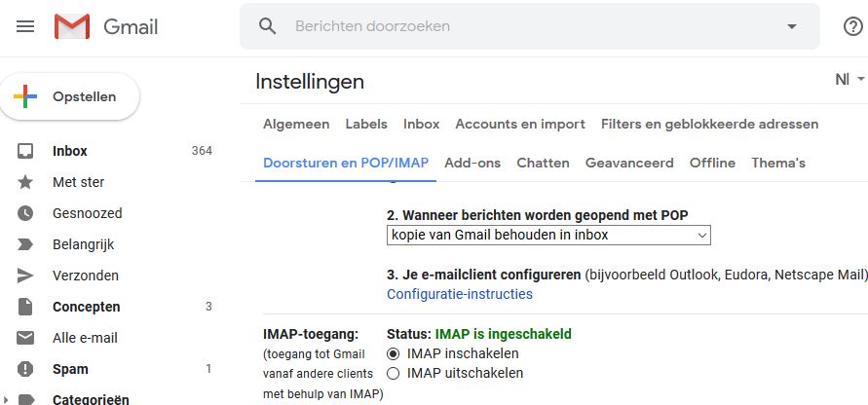Viewport: 868px width, 405px height.
Task: Open Starred via the star icon
Action: [x=25, y=182]
